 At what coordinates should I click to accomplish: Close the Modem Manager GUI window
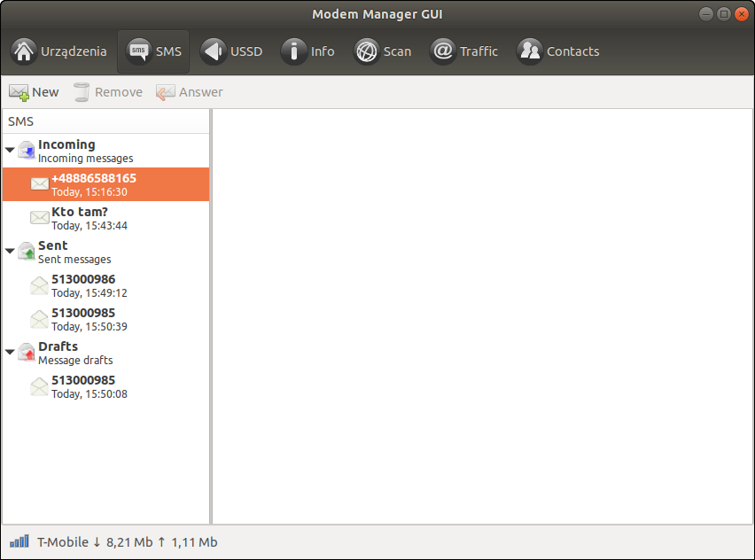(x=742, y=14)
